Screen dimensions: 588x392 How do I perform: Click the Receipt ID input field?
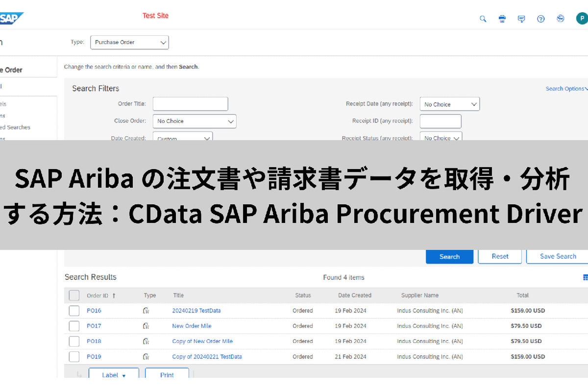point(441,121)
